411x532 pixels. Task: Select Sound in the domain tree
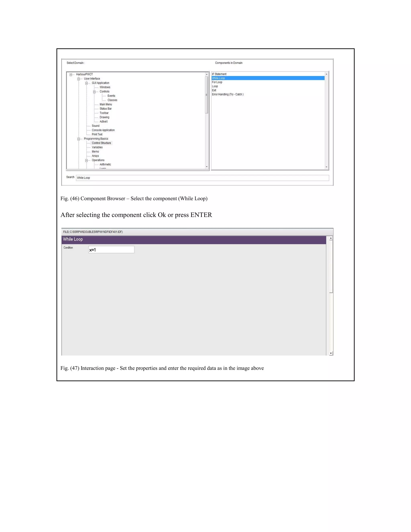(96, 126)
